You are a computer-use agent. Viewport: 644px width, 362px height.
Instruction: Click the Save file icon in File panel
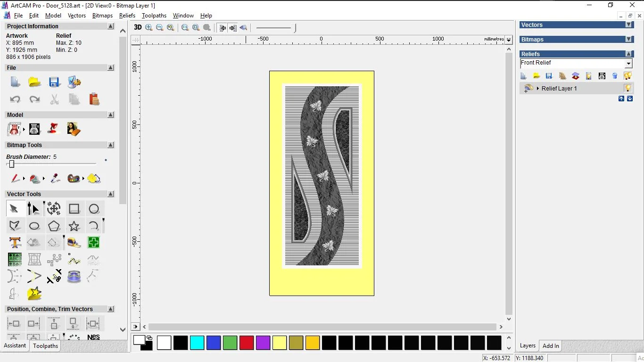pyautogui.click(x=54, y=82)
